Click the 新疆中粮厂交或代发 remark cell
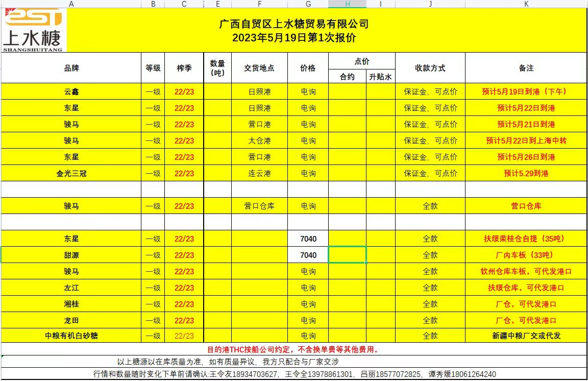This screenshot has height=381, width=588. tap(526, 336)
